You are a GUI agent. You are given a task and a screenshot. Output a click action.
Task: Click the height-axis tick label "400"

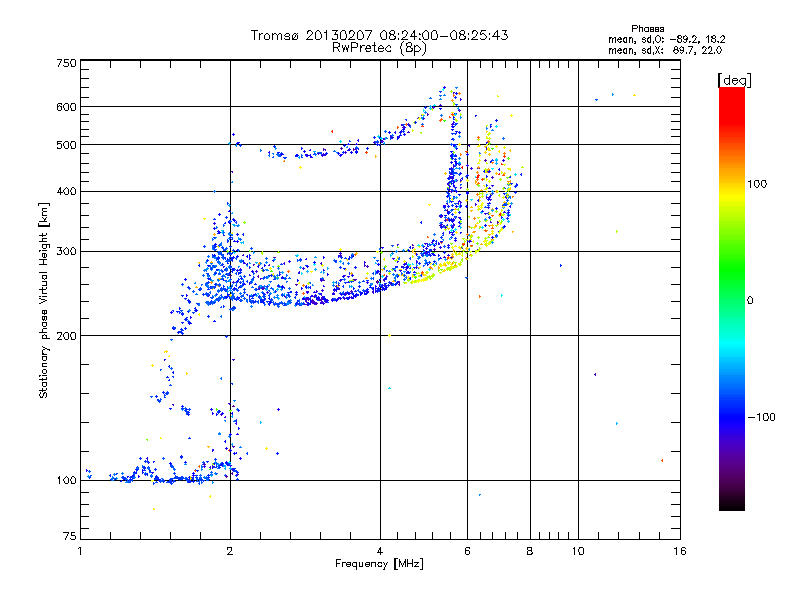(67, 191)
